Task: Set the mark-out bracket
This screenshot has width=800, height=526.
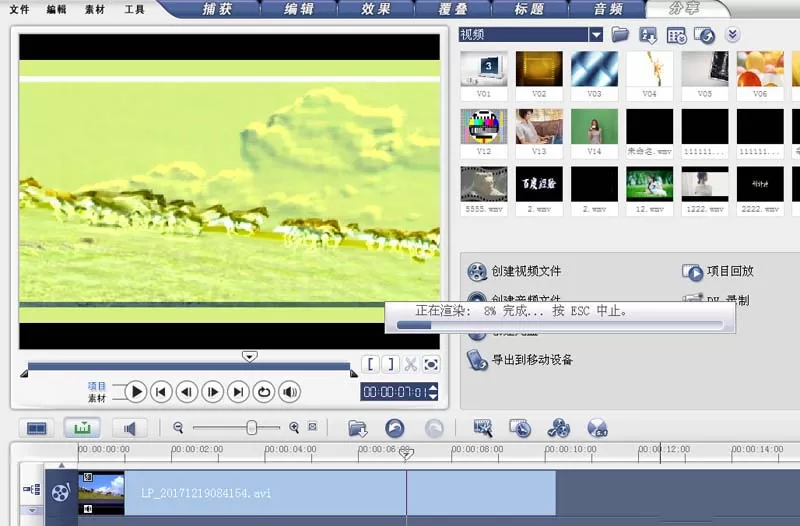Action: point(390,364)
